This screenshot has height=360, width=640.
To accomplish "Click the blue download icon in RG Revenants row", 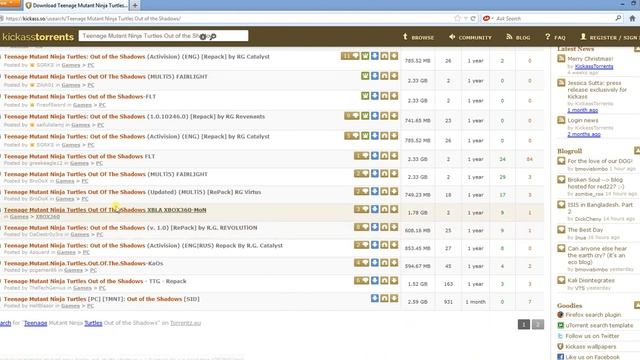I will point(375,116).
